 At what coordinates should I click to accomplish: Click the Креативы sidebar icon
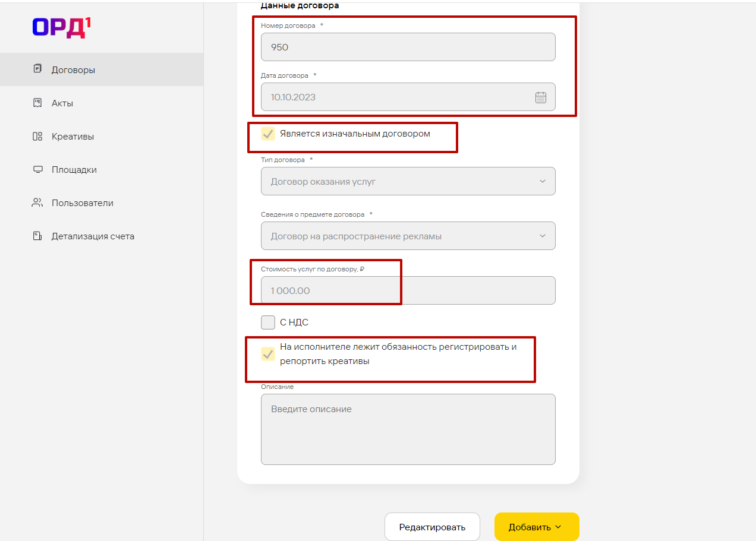pyautogui.click(x=37, y=136)
